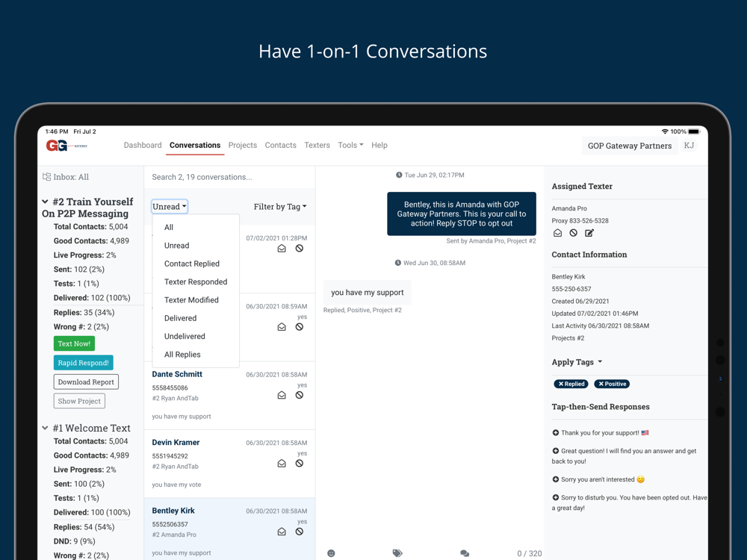747x560 pixels.
Task: Collapse #1 Welcome Text project
Action: tap(46, 428)
